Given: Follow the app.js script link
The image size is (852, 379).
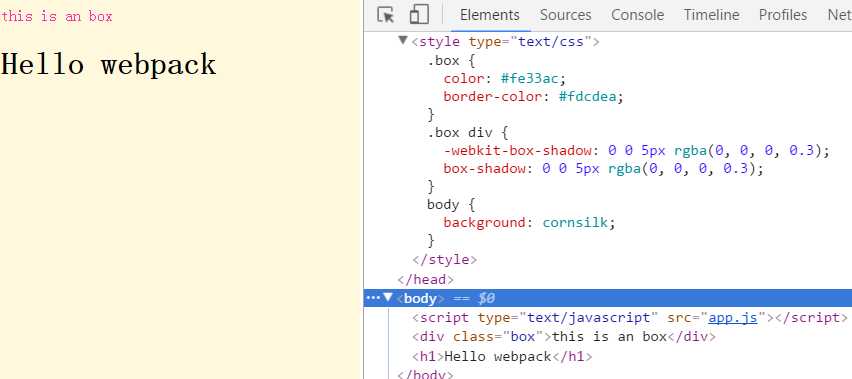Looking at the screenshot, I should point(732,318).
